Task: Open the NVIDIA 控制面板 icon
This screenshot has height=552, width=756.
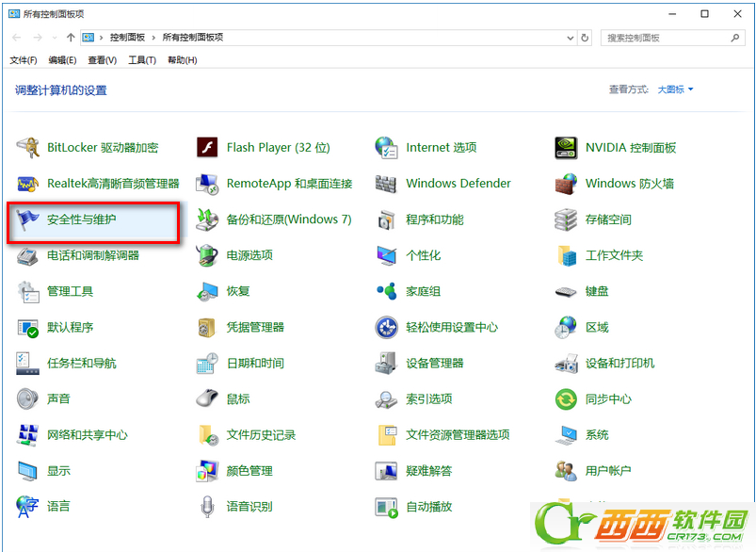Action: 566,148
